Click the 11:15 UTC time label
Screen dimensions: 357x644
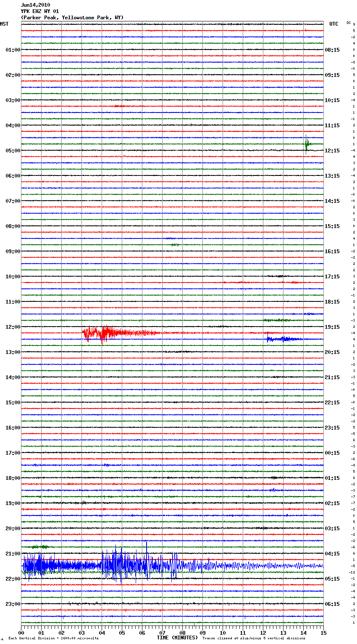[332, 126]
